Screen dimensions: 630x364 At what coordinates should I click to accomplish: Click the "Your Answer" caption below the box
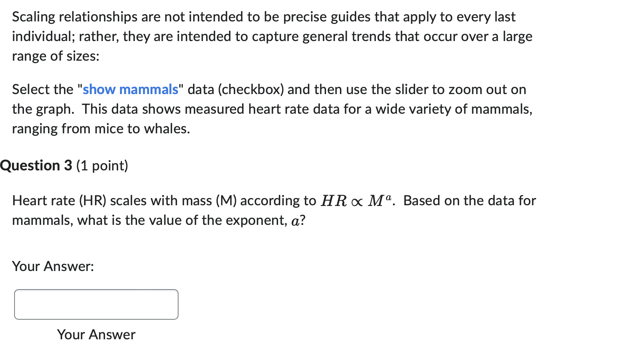tap(96, 334)
